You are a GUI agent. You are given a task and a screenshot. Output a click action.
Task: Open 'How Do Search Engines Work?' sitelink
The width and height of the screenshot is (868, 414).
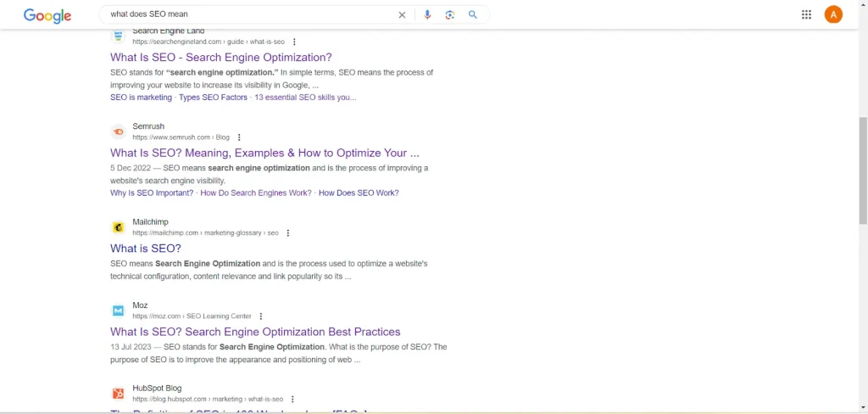coord(256,193)
